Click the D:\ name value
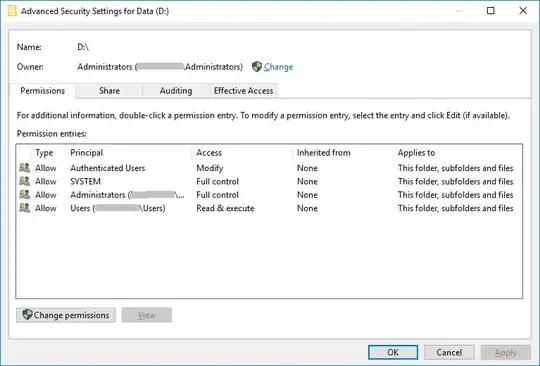The image size is (540, 366). point(83,47)
